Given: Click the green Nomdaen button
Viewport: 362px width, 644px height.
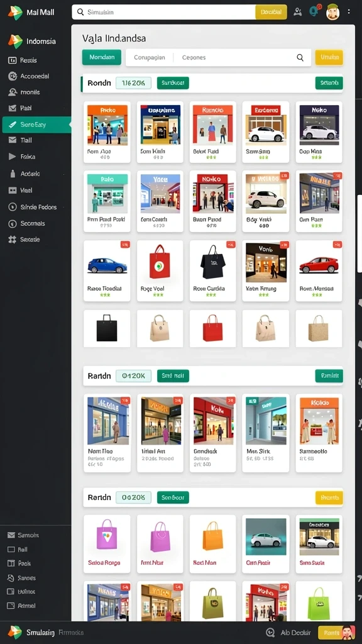Looking at the screenshot, I should [102, 57].
